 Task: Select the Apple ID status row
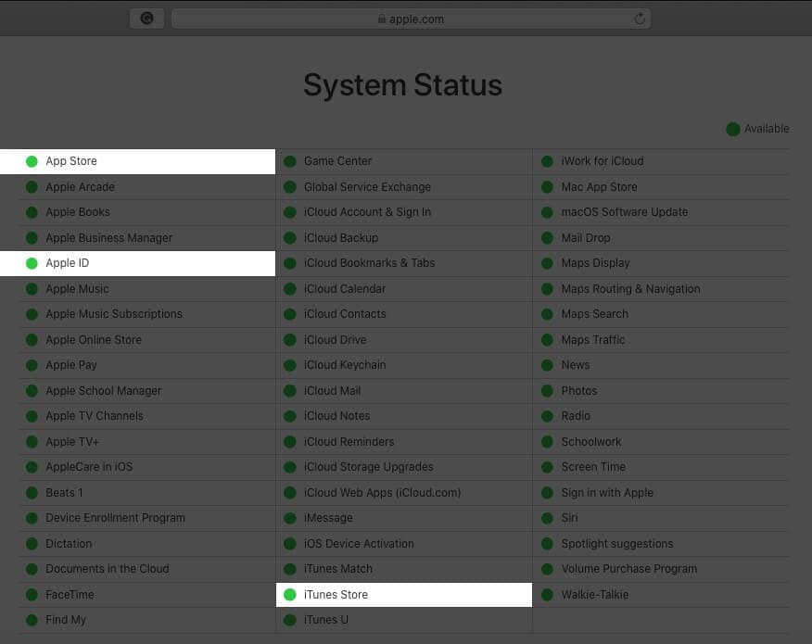coord(138,263)
